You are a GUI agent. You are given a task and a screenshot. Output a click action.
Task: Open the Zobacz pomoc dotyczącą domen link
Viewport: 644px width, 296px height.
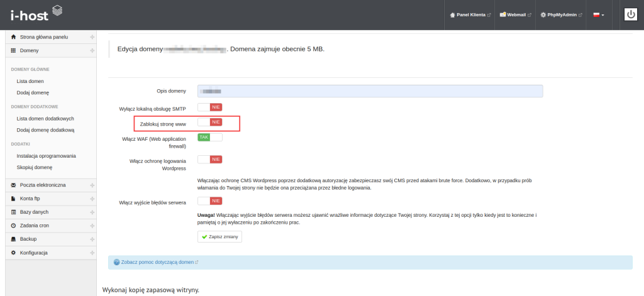[155, 262]
